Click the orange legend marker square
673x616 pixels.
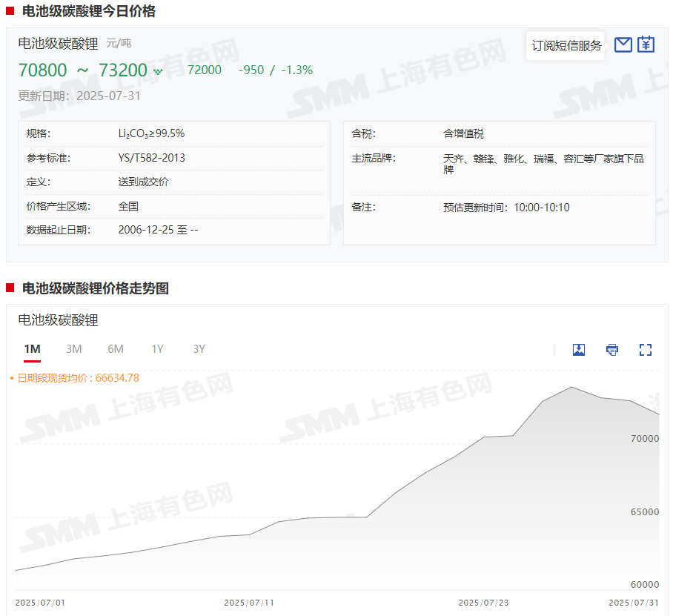(x=12, y=379)
